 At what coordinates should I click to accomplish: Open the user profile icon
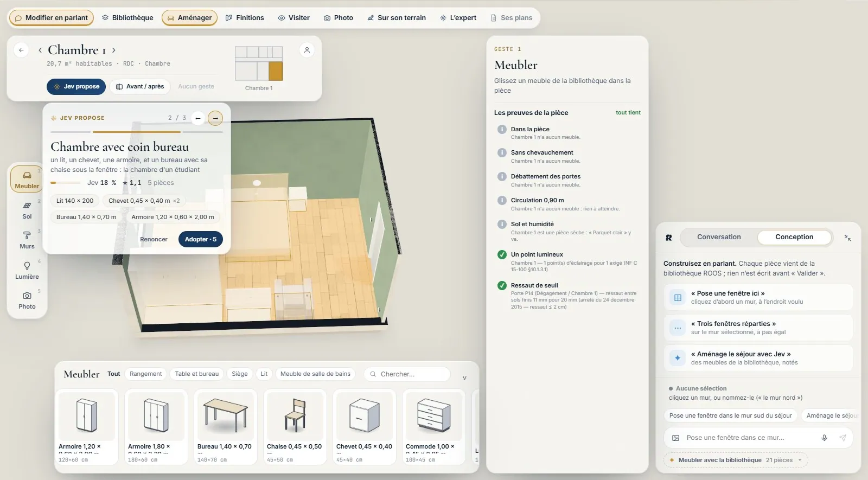307,50
